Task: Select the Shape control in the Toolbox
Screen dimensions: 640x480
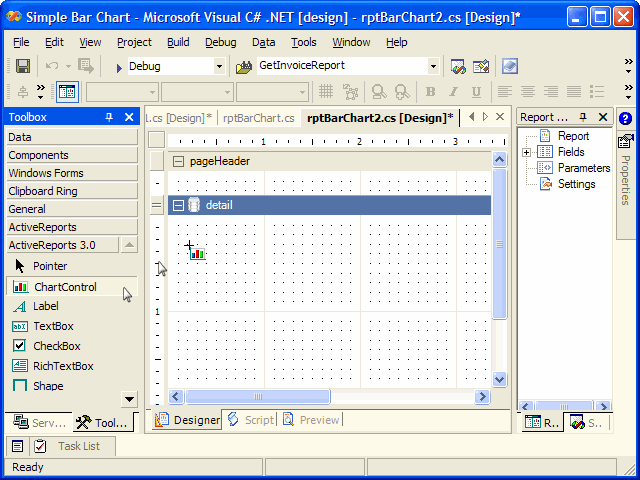Action: [47, 386]
